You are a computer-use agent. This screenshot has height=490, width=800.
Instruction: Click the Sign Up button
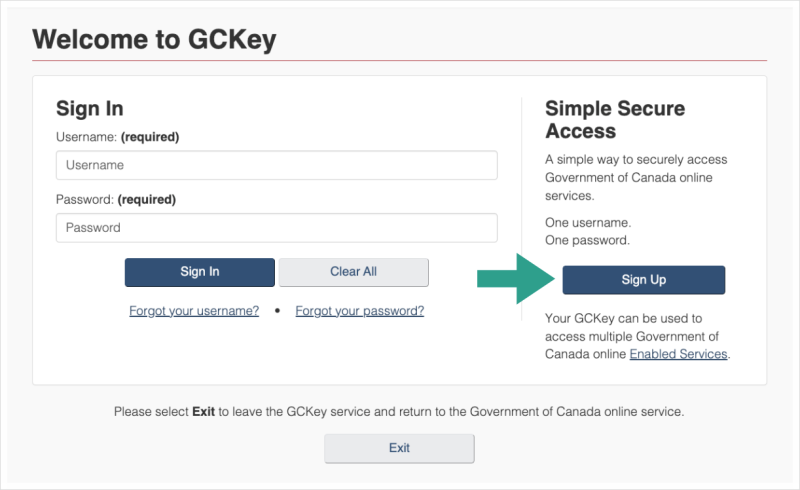click(x=643, y=280)
